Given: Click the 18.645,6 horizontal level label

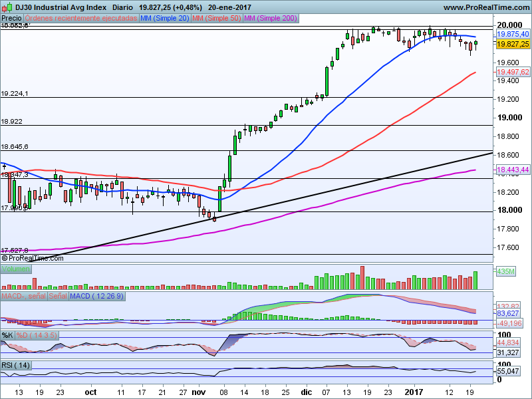Looking at the screenshot, I should (x=15, y=147).
